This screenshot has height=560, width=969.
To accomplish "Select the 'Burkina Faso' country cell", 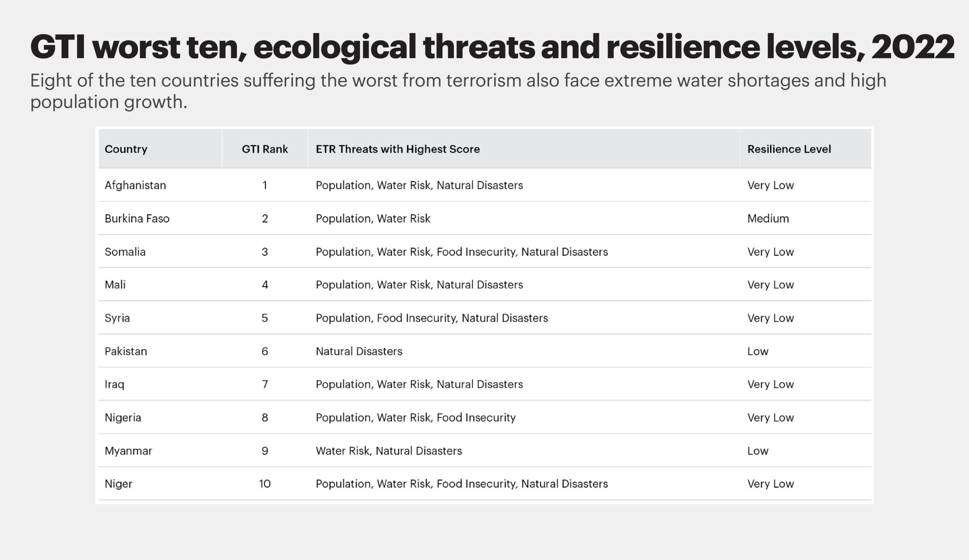I will coord(137,218).
